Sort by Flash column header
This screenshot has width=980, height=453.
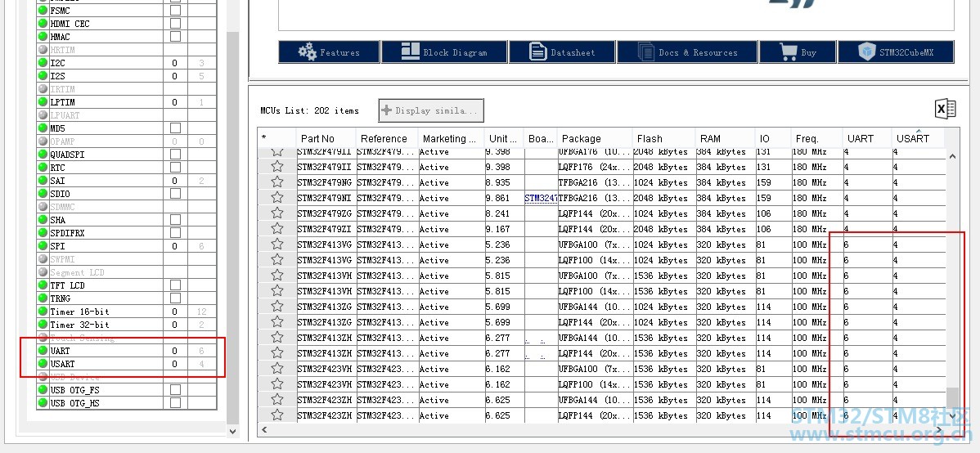click(x=663, y=139)
